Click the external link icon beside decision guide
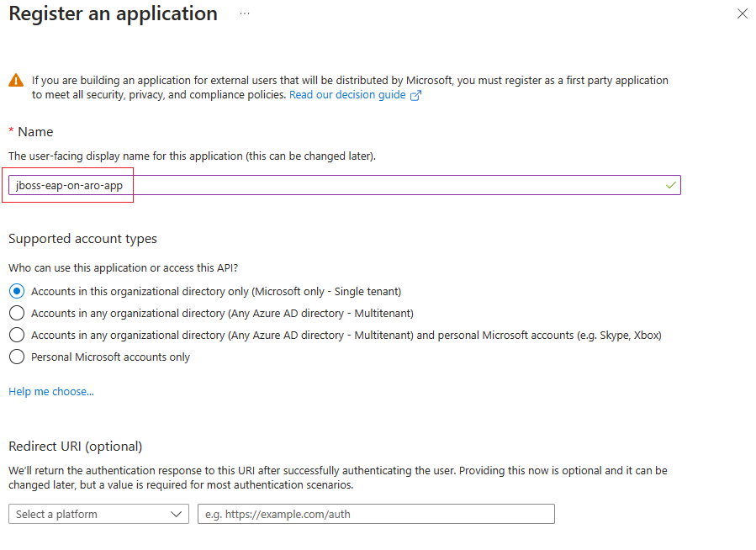Viewport: 756px width, 550px height. click(x=415, y=94)
